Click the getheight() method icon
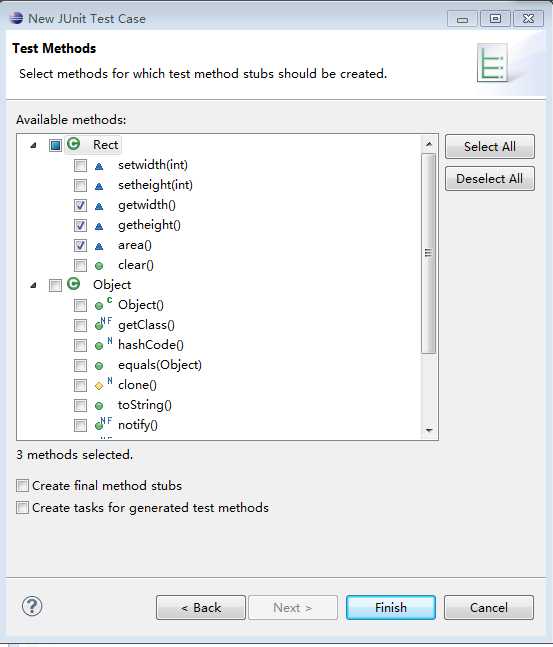Image resolution: width=553 pixels, height=647 pixels. point(99,226)
